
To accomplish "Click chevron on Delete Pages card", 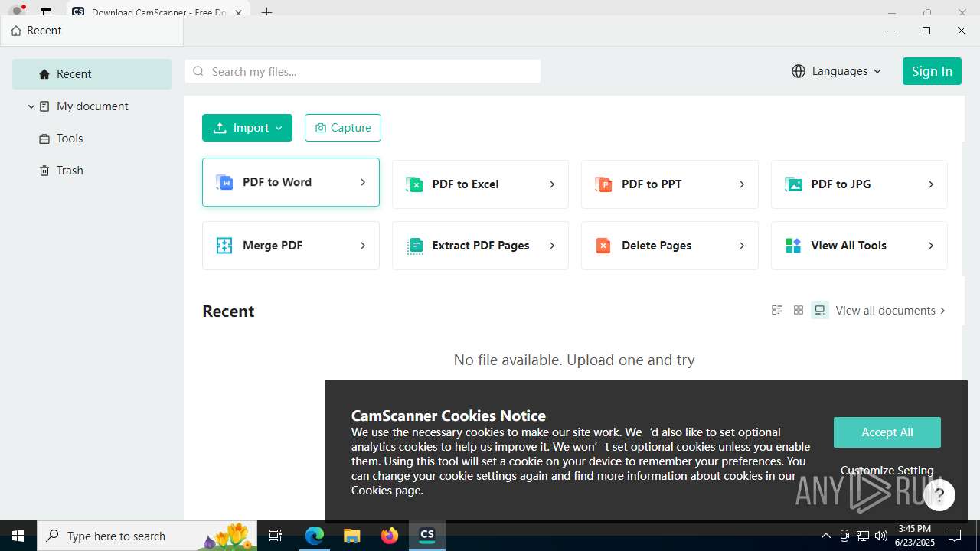I will [x=742, y=246].
